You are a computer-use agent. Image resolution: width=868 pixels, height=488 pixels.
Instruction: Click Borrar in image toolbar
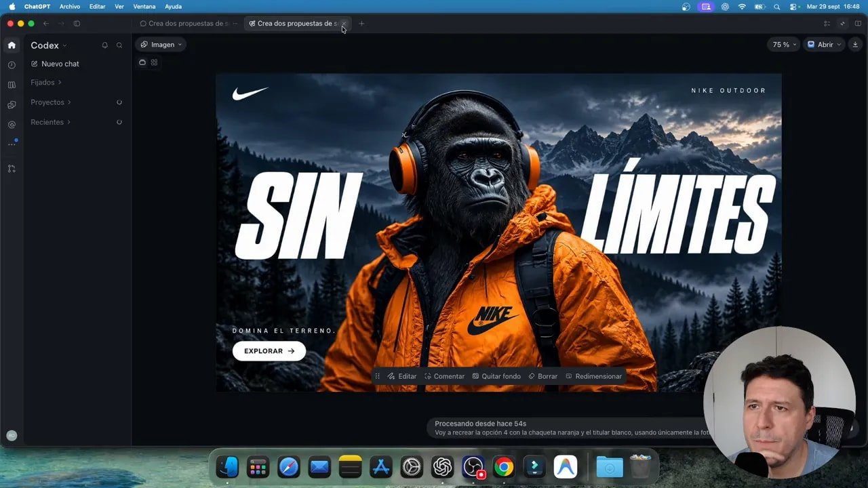[542, 376]
